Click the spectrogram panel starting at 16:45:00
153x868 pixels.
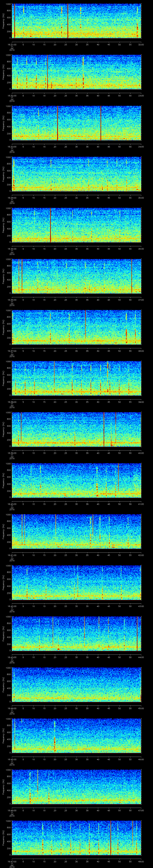click(77, 736)
